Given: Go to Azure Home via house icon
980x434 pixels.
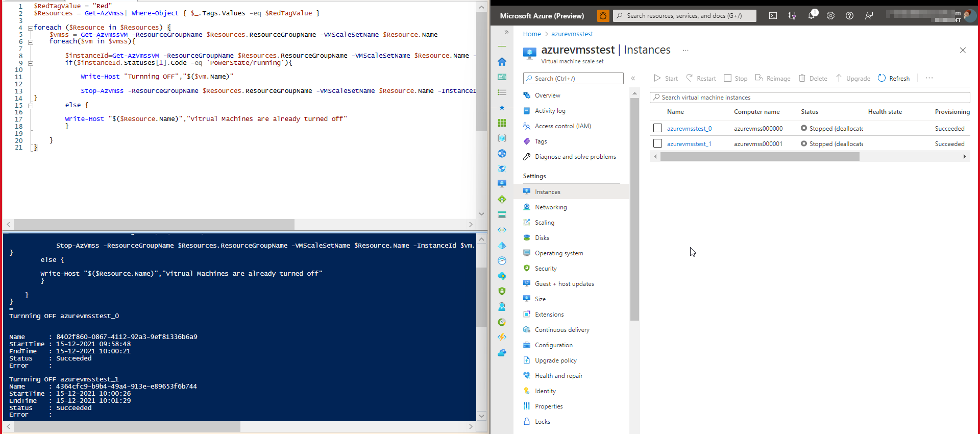Looking at the screenshot, I should (x=502, y=62).
